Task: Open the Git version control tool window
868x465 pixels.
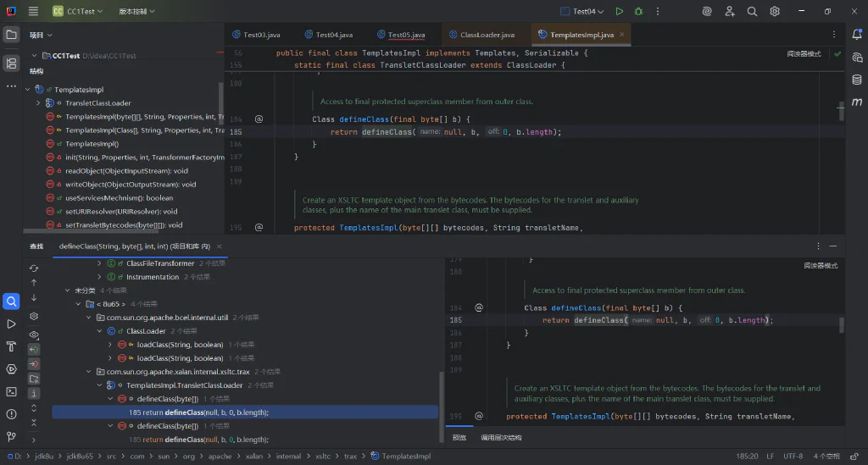Action: 11,437
